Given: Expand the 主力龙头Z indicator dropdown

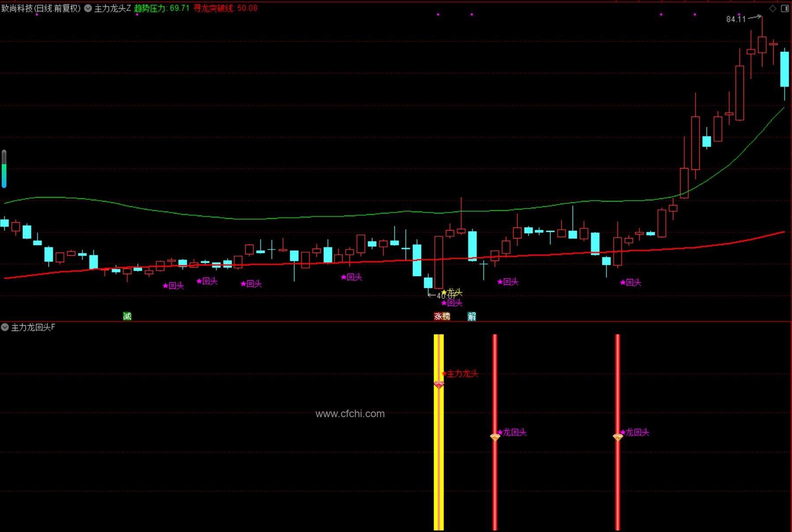Looking at the screenshot, I should 88,8.
